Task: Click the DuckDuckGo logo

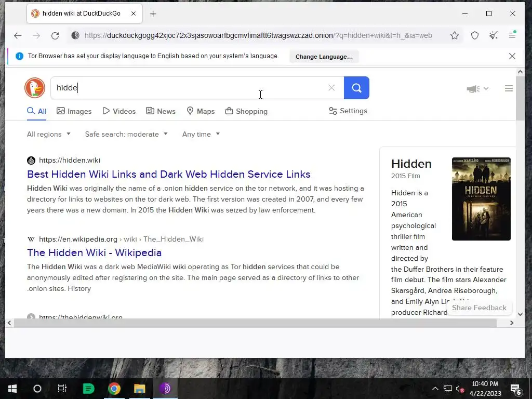Action: click(35, 88)
